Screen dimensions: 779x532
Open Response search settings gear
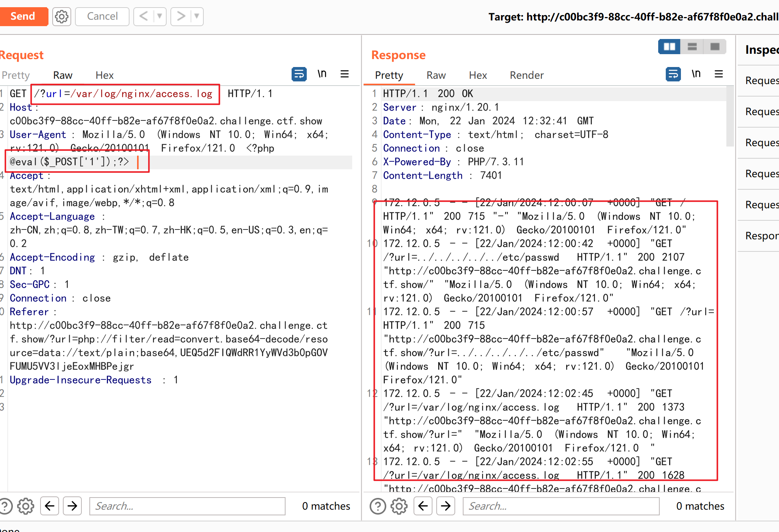(399, 506)
